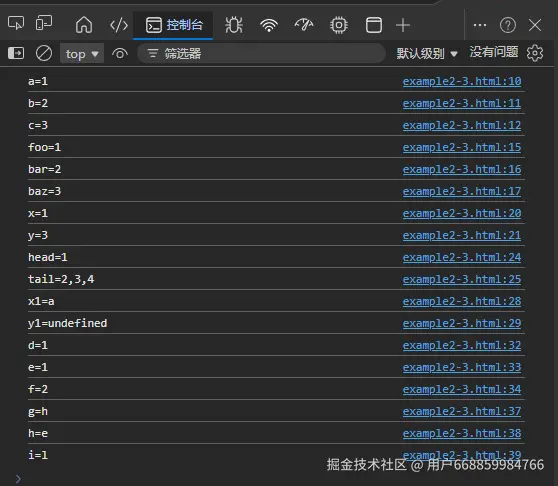Open the Sources bug icon tab
The image size is (558, 486).
coord(234,25)
